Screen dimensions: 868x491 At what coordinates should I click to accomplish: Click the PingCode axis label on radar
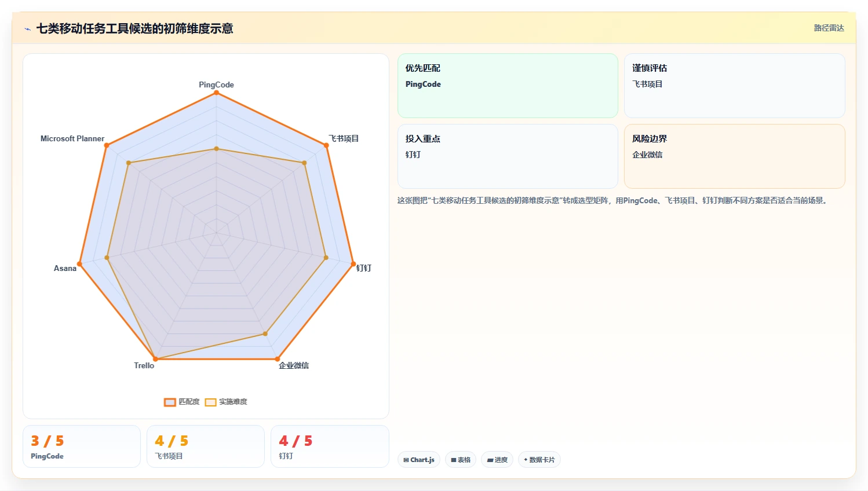coord(216,85)
